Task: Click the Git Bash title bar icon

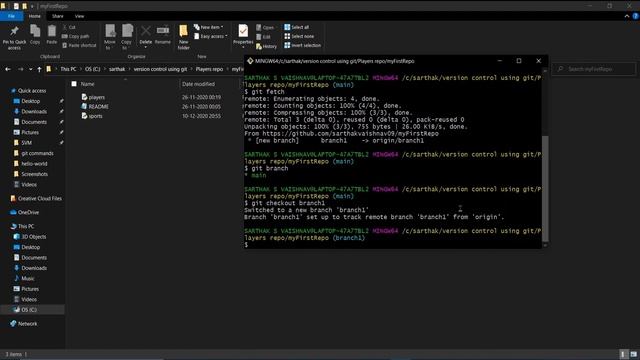Action: click(x=250, y=61)
